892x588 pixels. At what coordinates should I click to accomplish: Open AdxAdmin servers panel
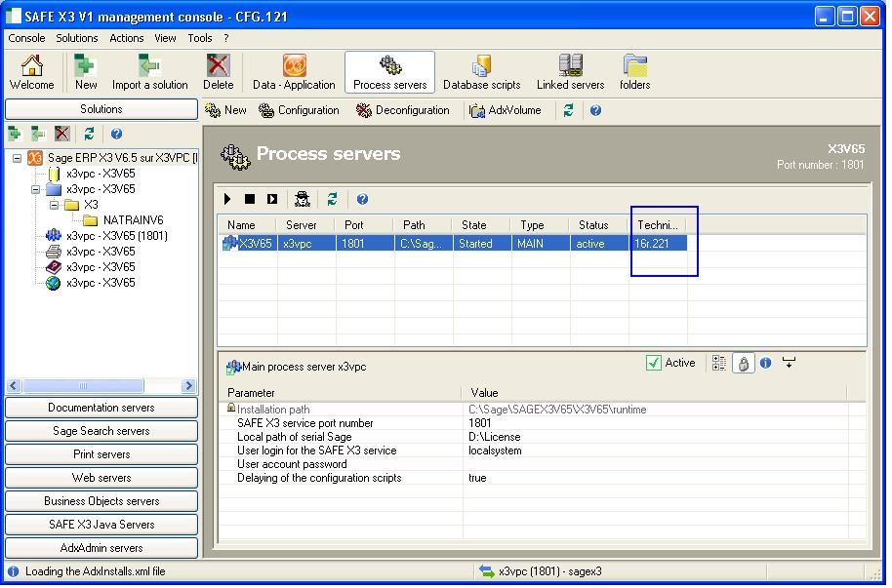click(101, 549)
